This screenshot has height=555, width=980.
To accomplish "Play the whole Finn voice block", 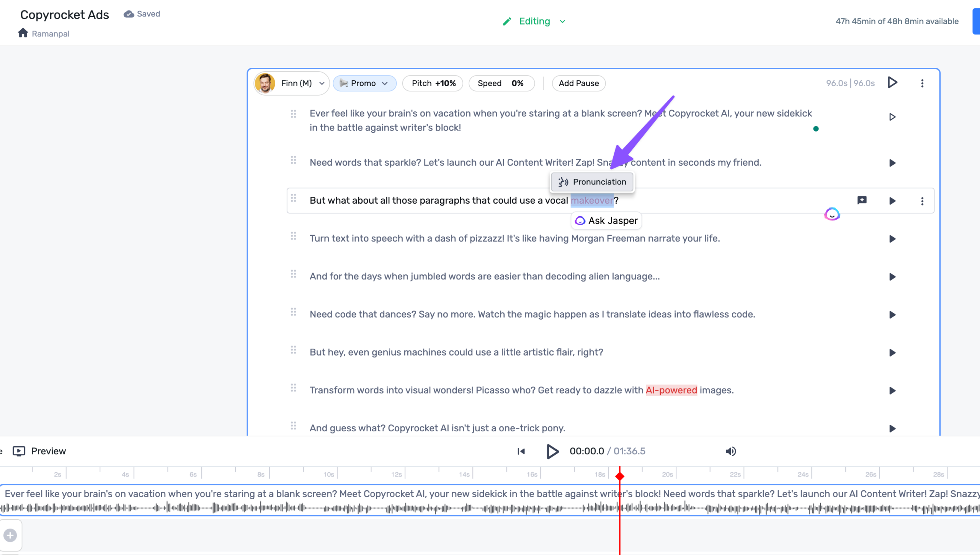I will [892, 83].
